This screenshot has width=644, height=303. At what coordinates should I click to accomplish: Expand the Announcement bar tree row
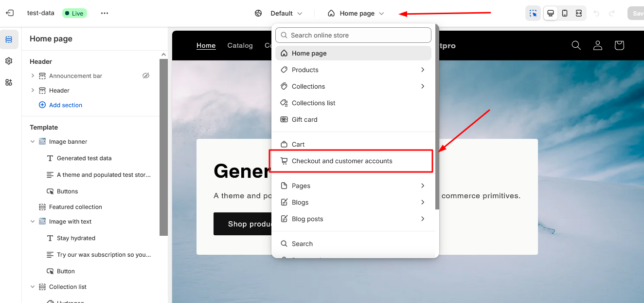33,76
